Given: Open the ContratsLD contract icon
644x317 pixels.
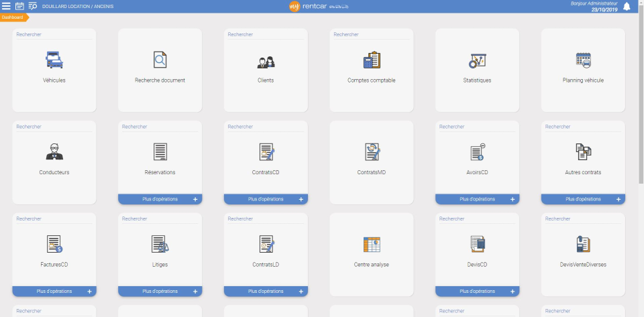Looking at the screenshot, I should pos(266,243).
